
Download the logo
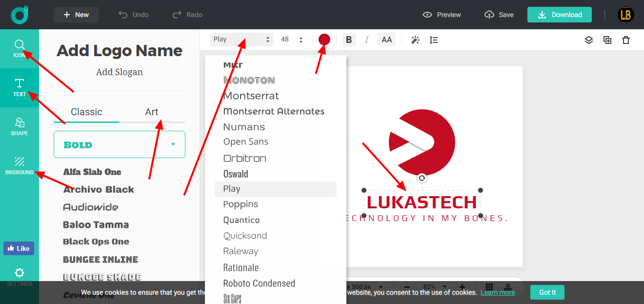(x=560, y=15)
